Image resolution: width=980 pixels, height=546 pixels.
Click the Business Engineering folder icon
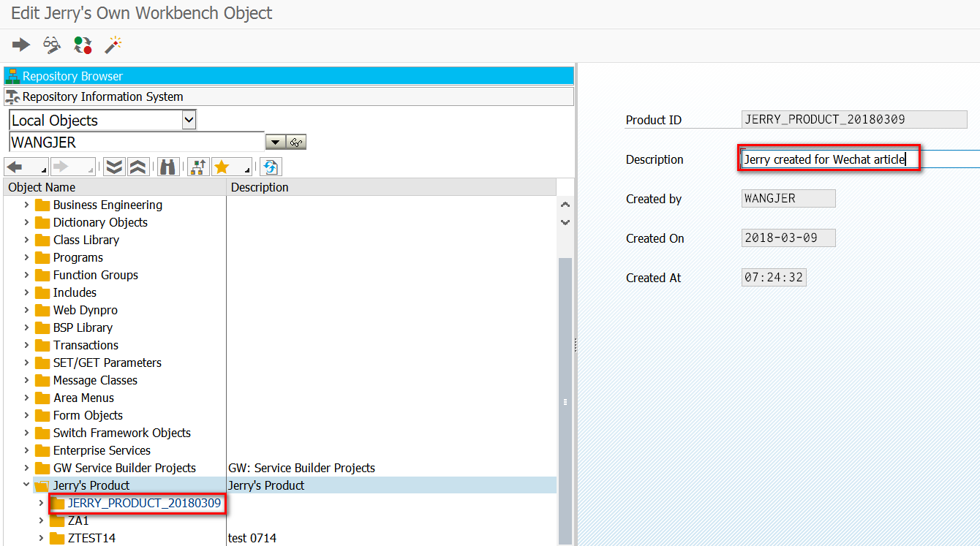pyautogui.click(x=42, y=205)
